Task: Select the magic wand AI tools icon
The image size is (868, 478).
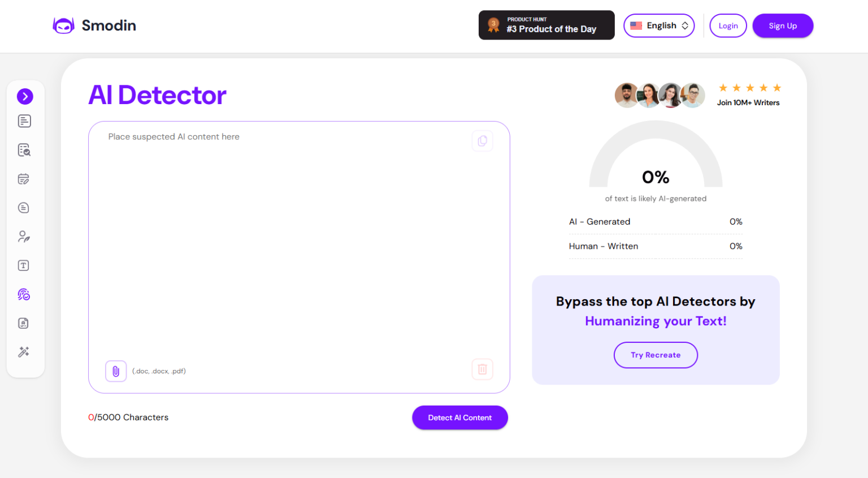Action: pos(24,351)
